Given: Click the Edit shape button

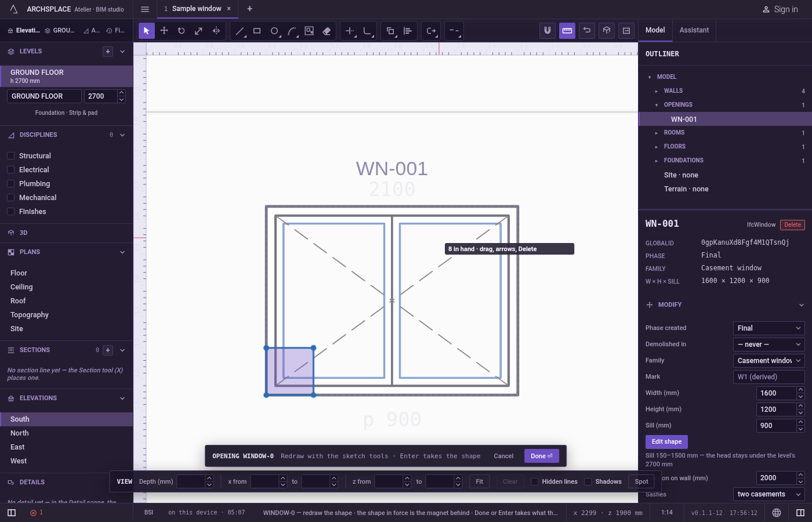Looking at the screenshot, I should 666,442.
